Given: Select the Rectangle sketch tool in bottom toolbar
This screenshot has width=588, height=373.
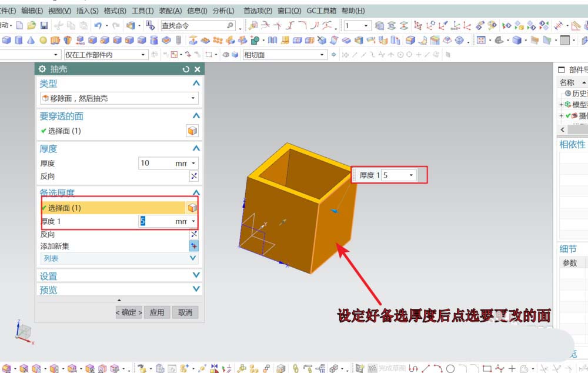Looking at the screenshot, I should point(487,369).
